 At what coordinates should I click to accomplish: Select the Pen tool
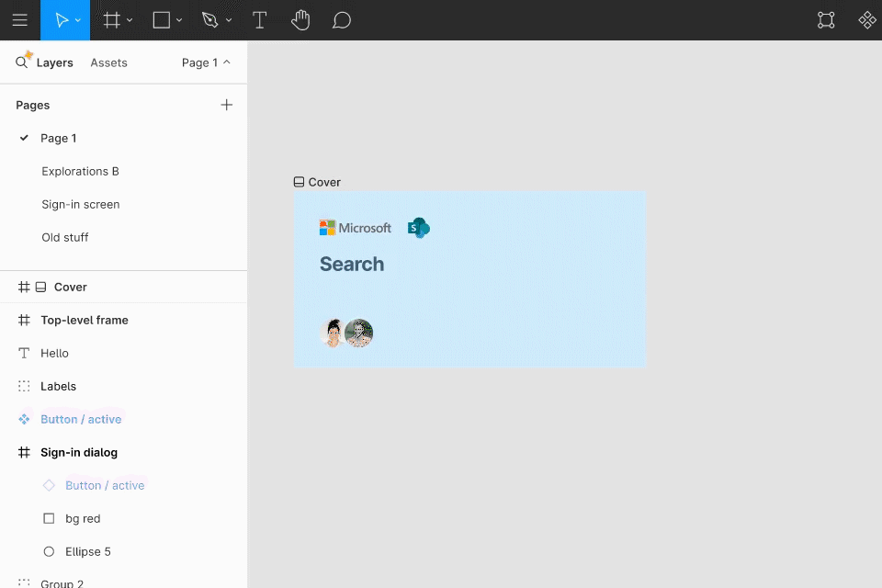tap(209, 20)
